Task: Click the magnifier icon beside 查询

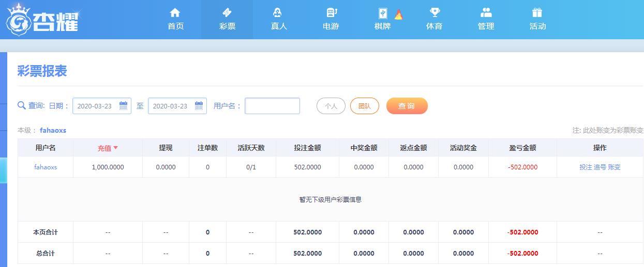Action: point(21,105)
